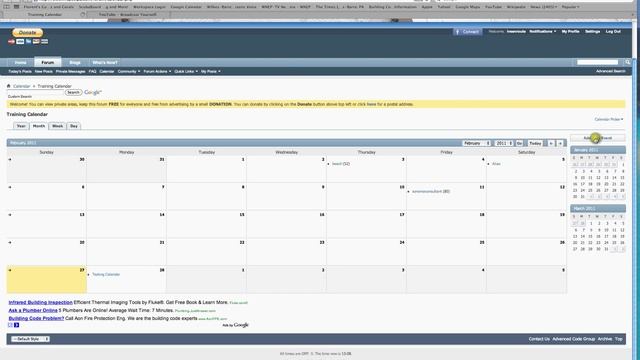Click the next ads arrow icon
This screenshot has height=360, width=640.
tap(16, 325)
